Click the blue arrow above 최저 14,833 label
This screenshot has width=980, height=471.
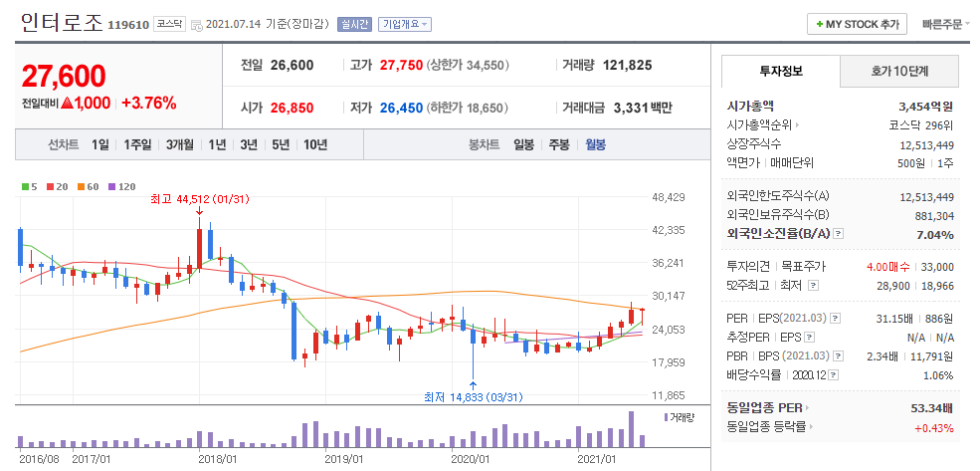[x=474, y=385]
